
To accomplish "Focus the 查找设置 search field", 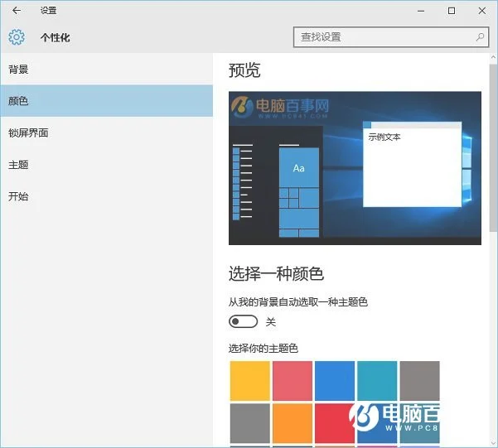I will pos(391,37).
